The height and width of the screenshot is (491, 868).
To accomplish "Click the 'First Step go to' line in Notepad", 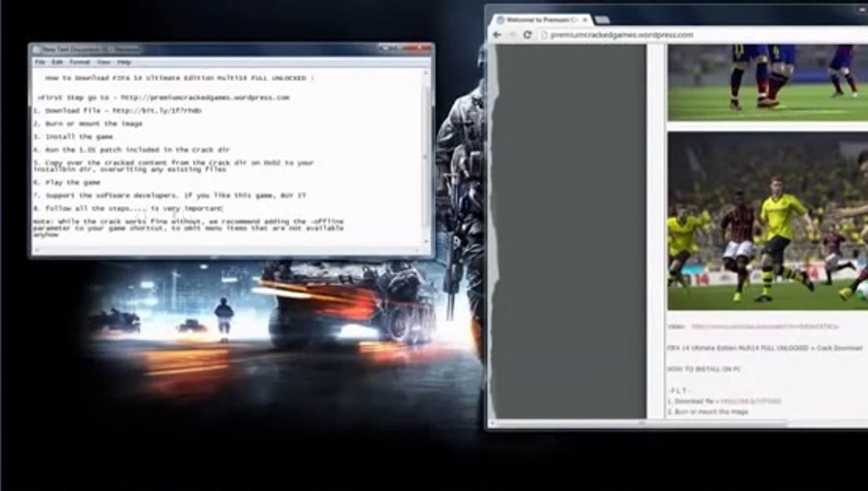I will (x=163, y=98).
